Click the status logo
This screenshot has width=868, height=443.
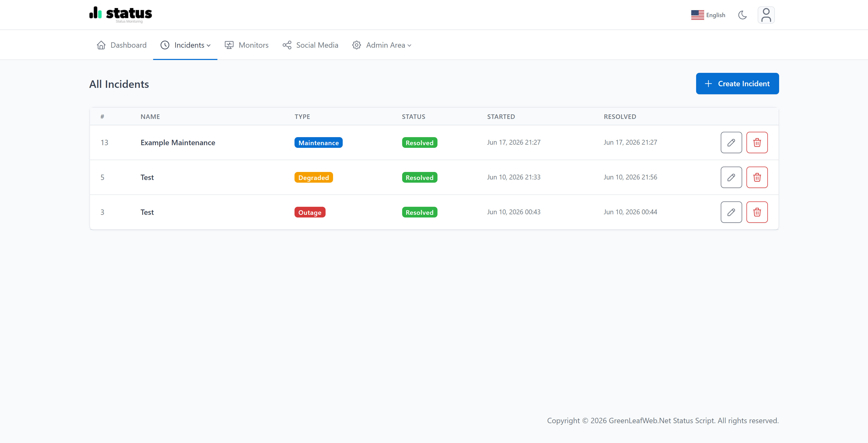121,14
